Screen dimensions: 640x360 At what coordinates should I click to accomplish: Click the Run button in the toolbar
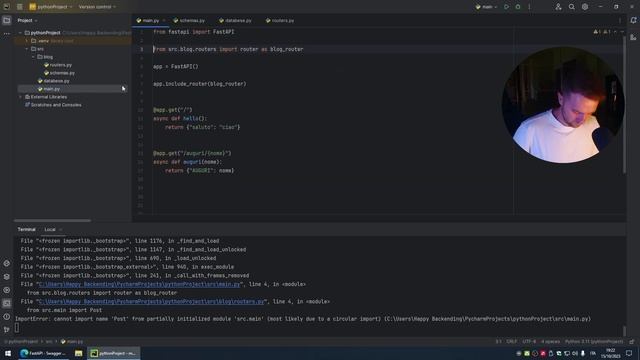tap(507, 7)
